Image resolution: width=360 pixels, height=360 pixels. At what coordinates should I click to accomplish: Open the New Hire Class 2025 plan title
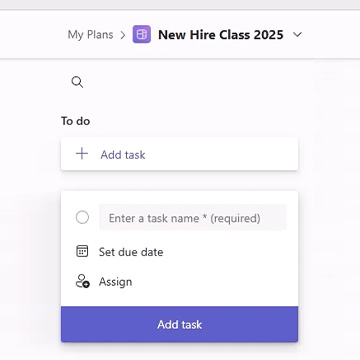pos(221,35)
